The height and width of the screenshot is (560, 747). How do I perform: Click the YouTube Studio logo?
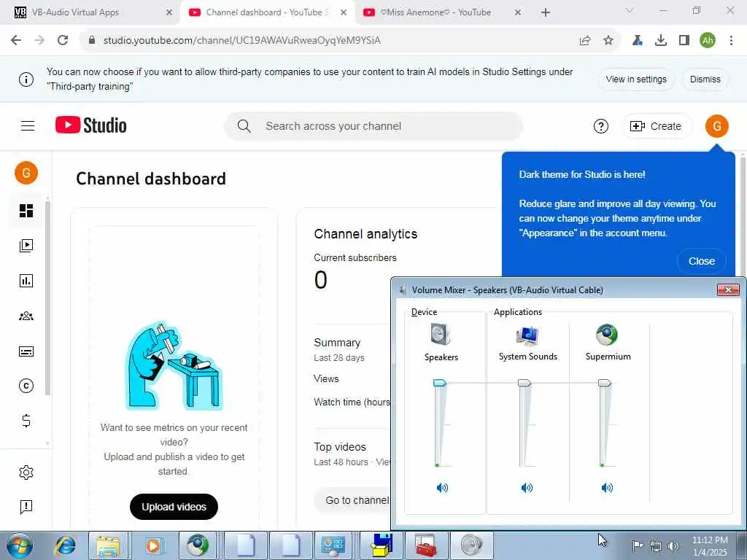[91, 125]
